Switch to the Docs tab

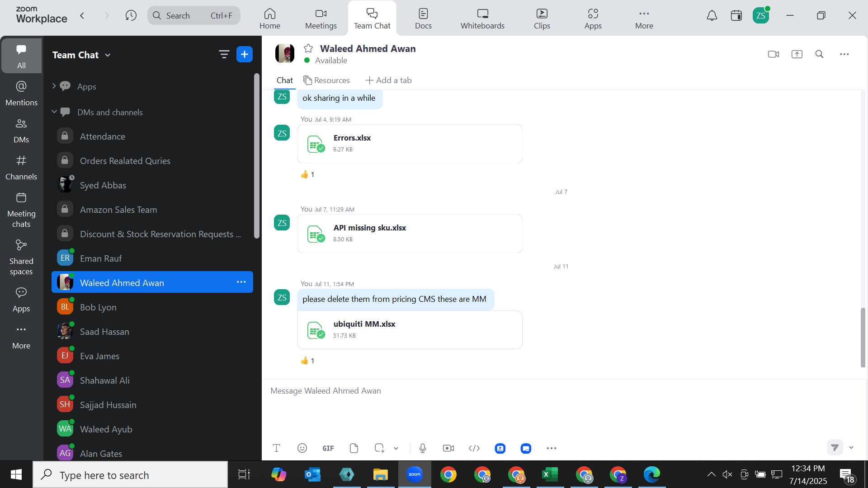pos(423,19)
